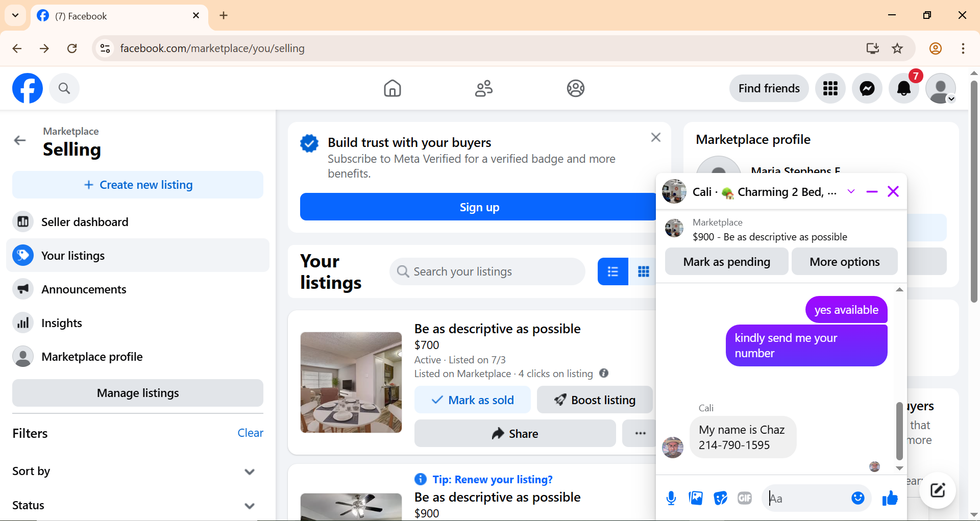Choose a sticker in chat

tap(720, 498)
